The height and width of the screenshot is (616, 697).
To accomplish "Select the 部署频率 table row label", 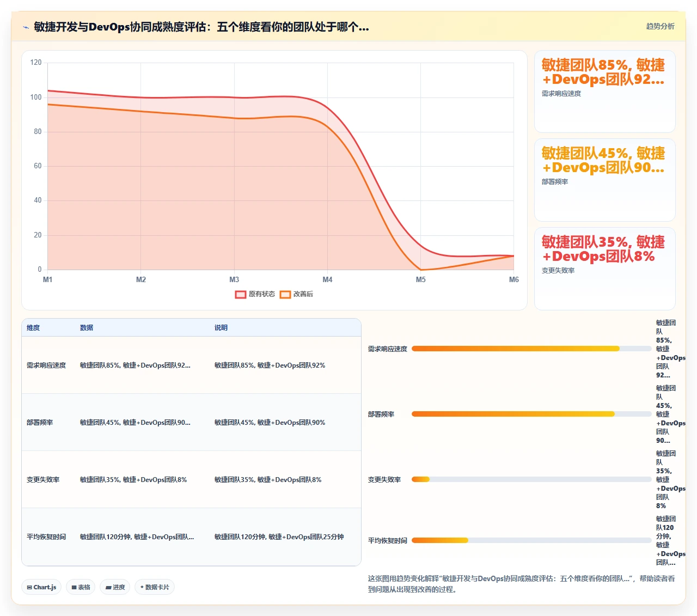I will click(x=40, y=423).
